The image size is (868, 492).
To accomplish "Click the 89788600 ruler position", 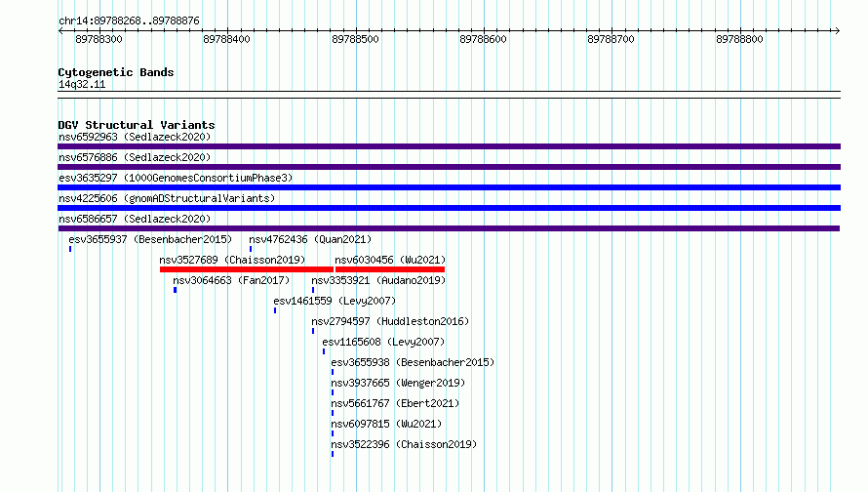I will tap(484, 39).
